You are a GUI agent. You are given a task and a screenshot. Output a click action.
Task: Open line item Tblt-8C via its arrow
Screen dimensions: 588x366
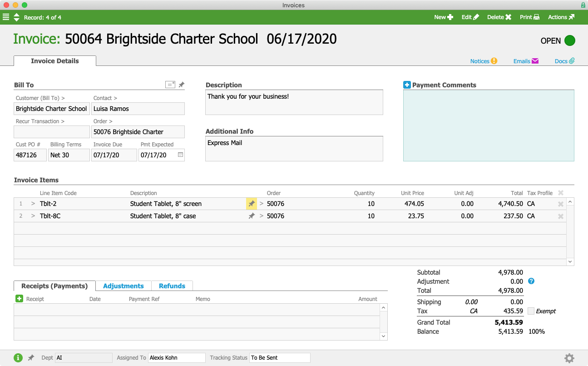[33, 216]
